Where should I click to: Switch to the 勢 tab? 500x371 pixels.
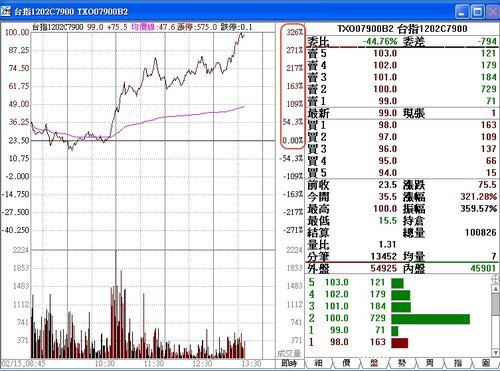[402, 363]
